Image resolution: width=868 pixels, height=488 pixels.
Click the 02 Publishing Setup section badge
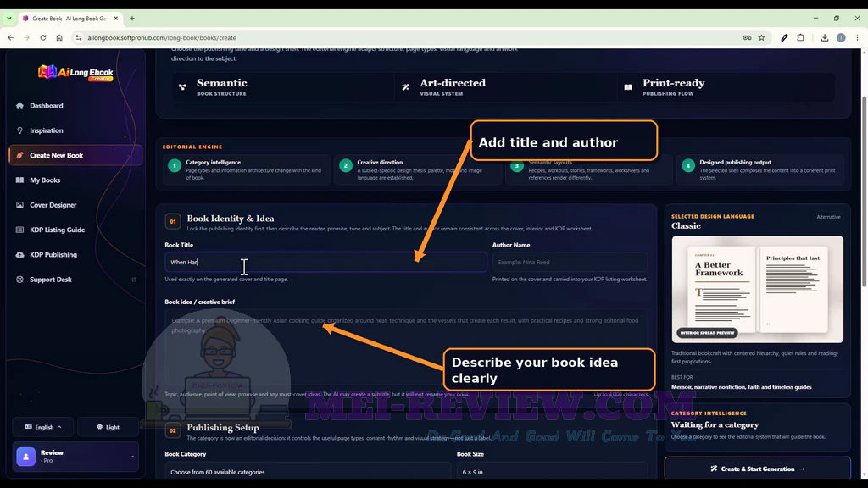click(173, 430)
